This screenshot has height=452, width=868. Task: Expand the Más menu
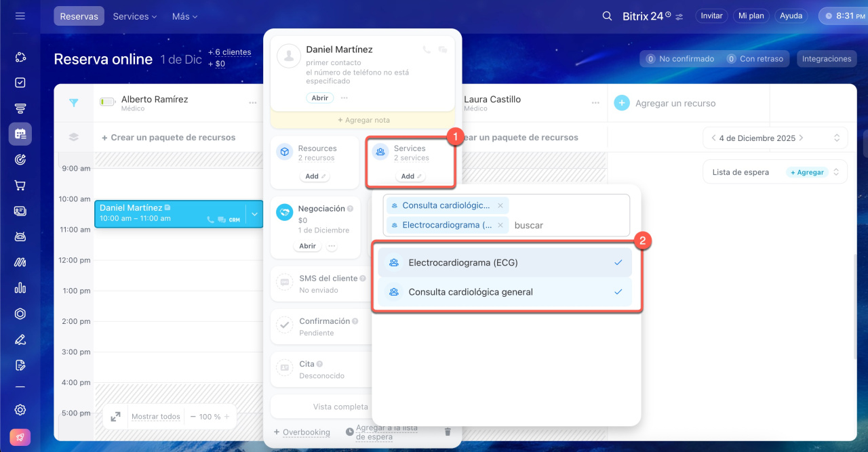(x=184, y=16)
